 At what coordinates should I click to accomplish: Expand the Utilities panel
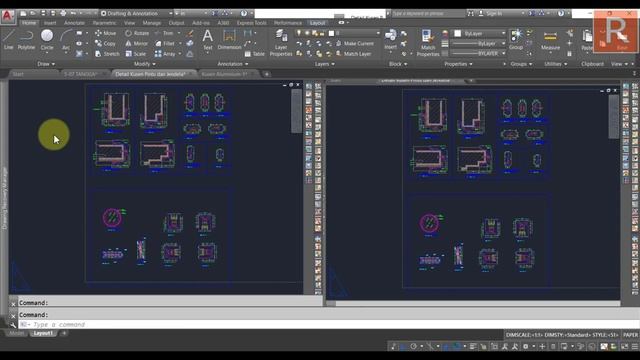pyautogui.click(x=556, y=64)
